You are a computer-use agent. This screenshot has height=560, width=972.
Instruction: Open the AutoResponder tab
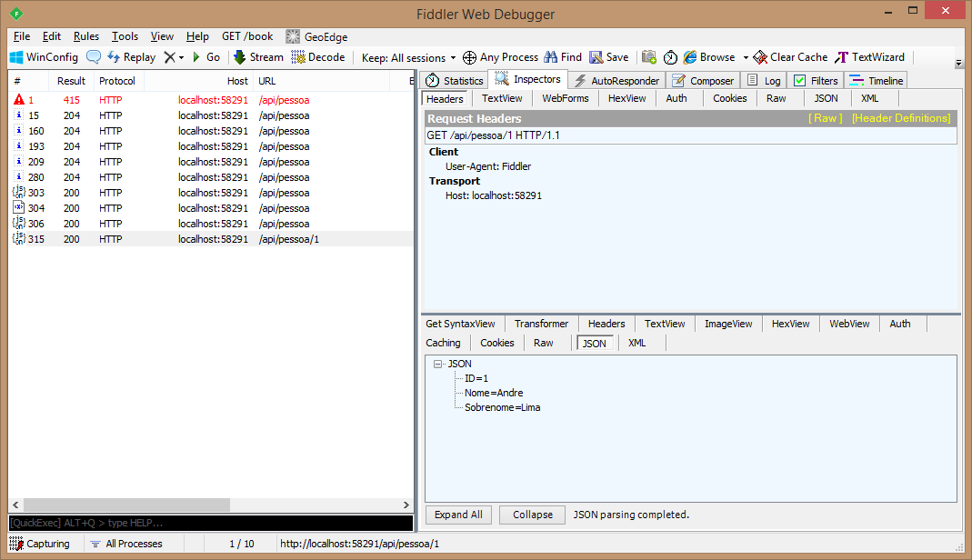pos(616,81)
